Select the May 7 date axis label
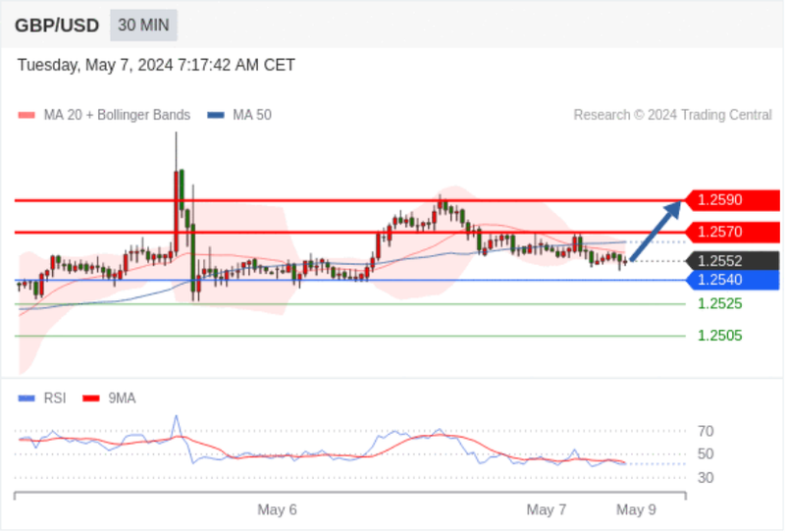Screen dimensions: 785x532 [547, 510]
